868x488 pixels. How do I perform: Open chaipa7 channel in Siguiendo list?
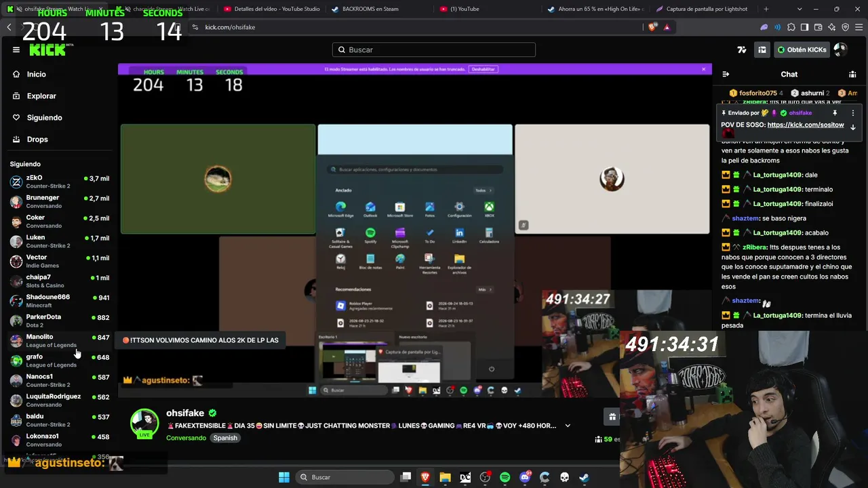[60, 281]
